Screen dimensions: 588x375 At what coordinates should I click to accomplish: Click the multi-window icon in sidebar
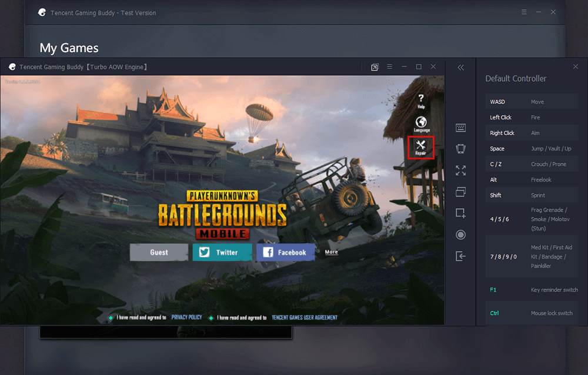460,192
